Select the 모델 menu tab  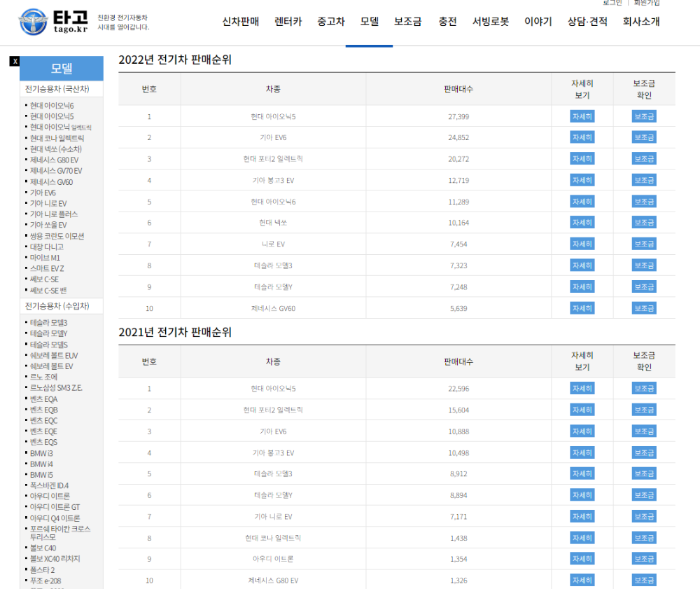[369, 22]
